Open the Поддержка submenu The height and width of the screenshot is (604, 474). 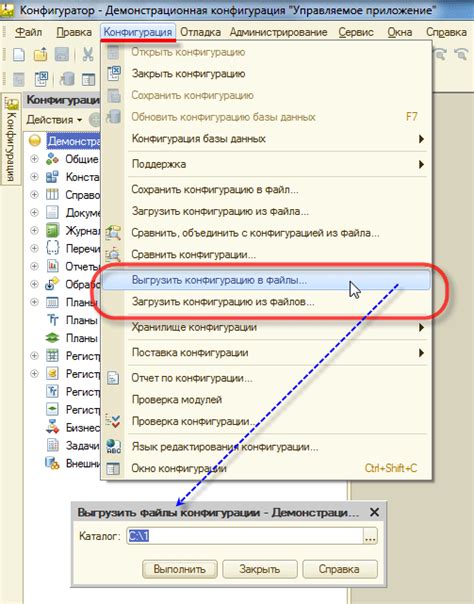click(277, 164)
